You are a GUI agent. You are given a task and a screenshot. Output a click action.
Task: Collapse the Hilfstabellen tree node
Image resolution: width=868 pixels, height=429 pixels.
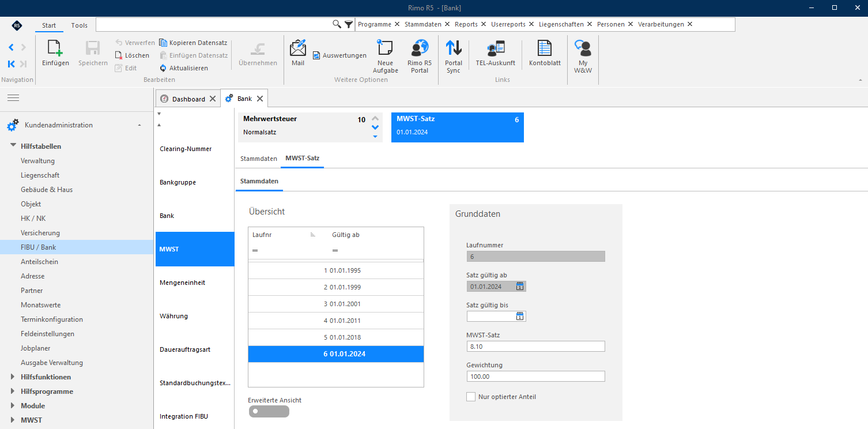click(x=13, y=146)
